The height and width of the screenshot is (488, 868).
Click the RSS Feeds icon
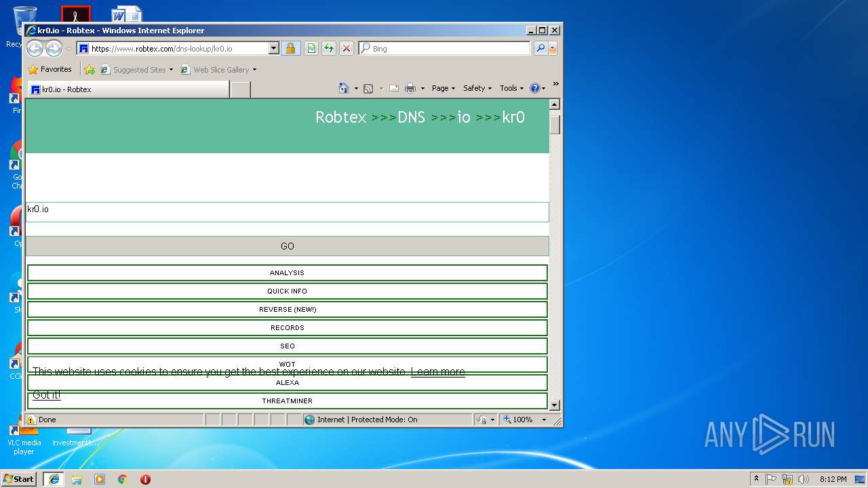(x=368, y=88)
